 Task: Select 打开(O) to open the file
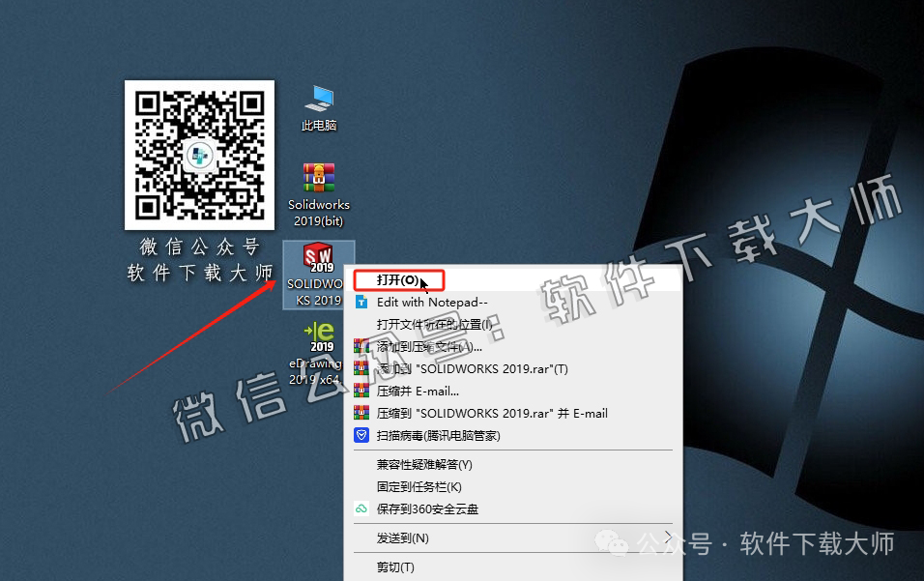click(x=399, y=279)
